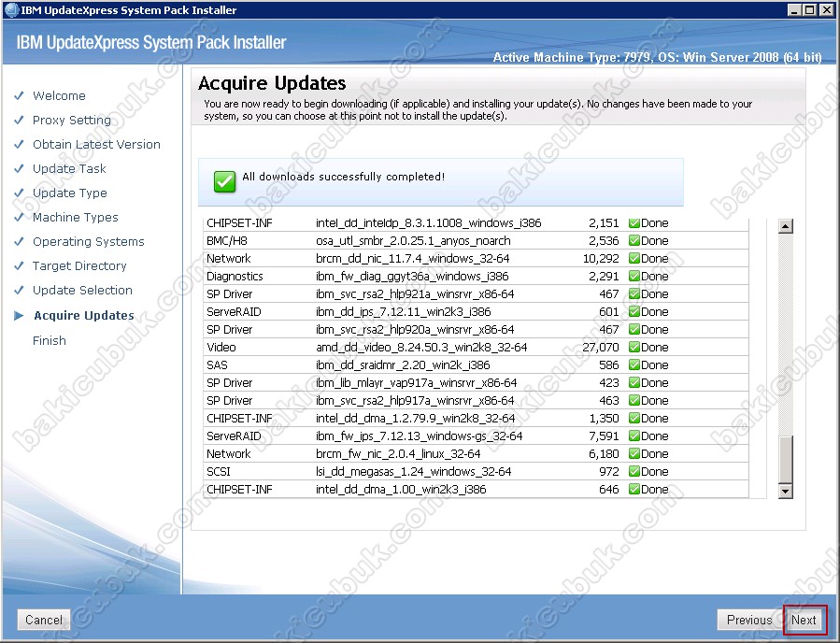Click Done icon for amd_dd_video row

click(634, 348)
